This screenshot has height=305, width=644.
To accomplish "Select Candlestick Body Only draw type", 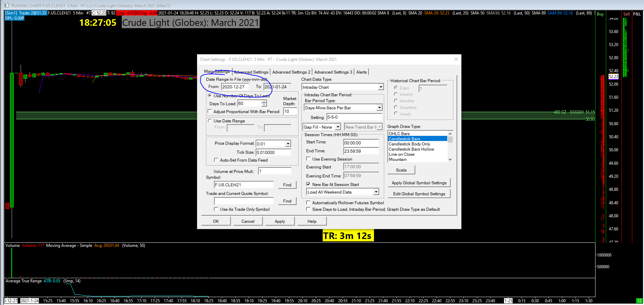I will (x=418, y=144).
